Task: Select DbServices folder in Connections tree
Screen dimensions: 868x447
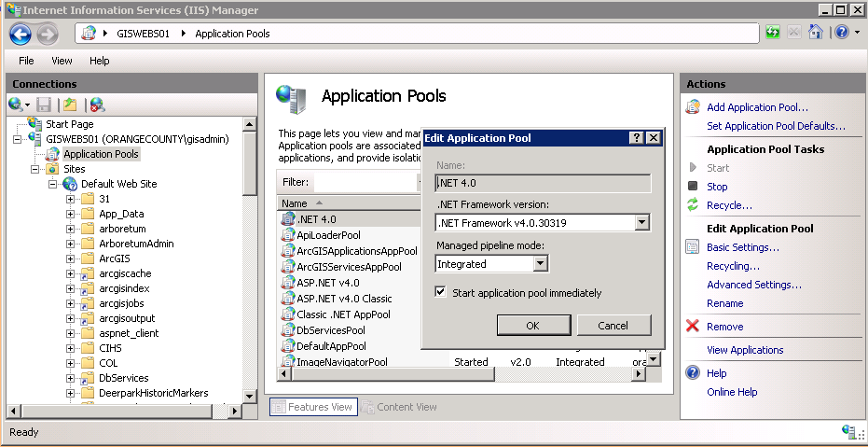Action: click(123, 378)
